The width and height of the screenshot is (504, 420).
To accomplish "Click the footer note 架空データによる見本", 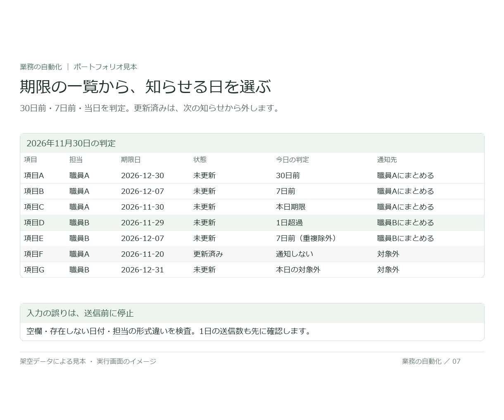I will (x=53, y=361).
